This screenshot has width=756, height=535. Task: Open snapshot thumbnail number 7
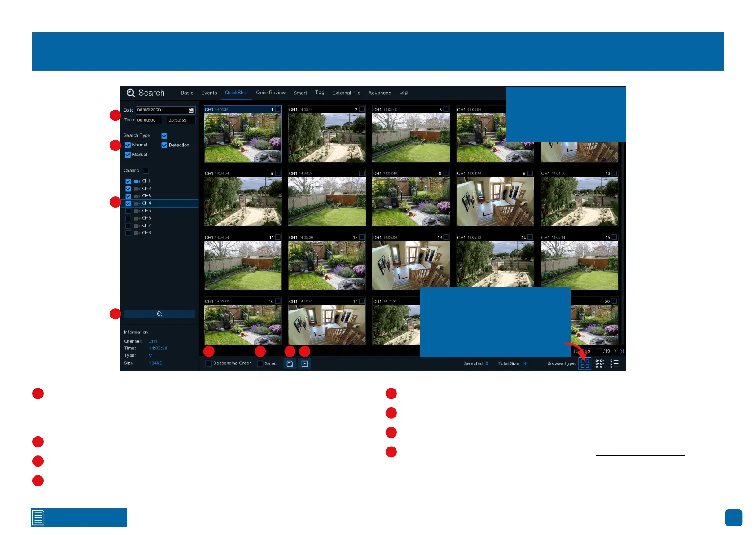point(327,201)
